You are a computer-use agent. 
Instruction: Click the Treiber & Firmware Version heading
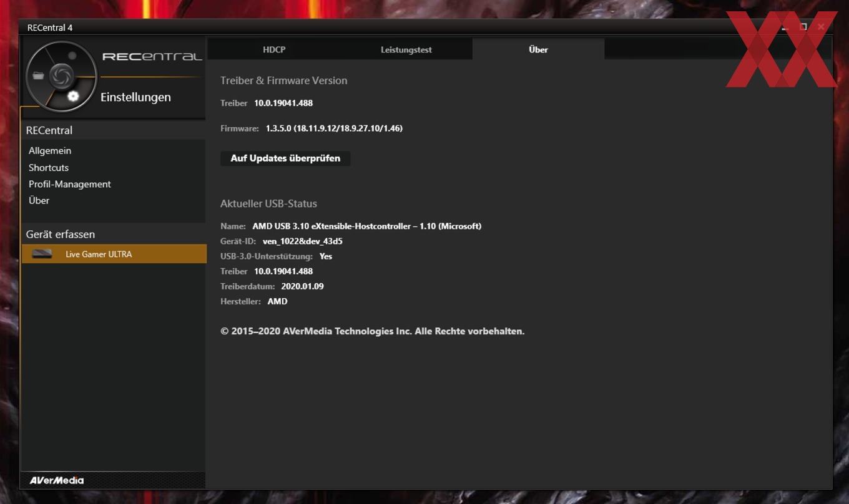pyautogui.click(x=284, y=80)
